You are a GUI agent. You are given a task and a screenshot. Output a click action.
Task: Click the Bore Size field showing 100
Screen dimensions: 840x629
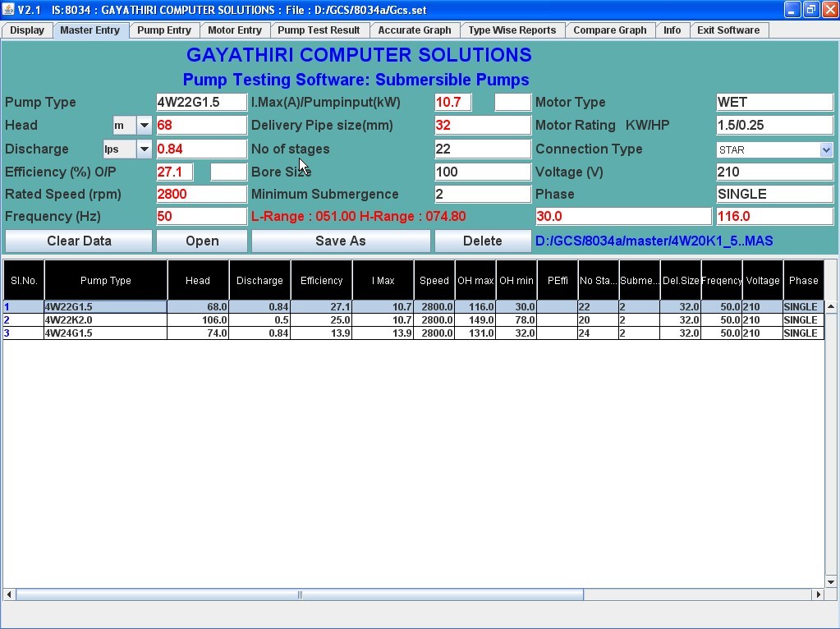pos(483,172)
